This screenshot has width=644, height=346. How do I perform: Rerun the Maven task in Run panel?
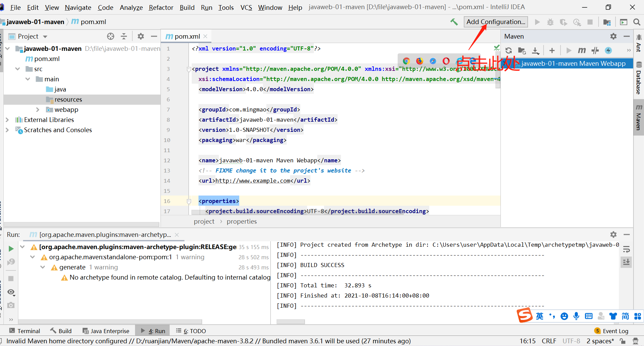11,249
